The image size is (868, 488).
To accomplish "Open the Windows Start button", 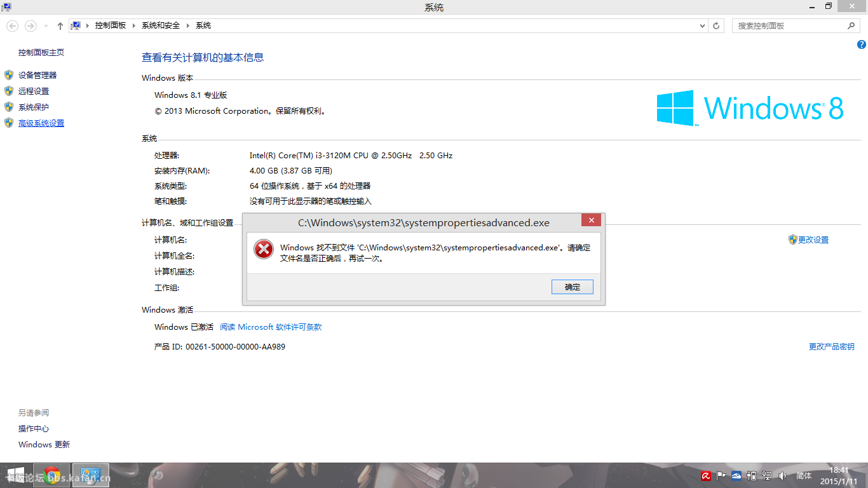I will [x=15, y=475].
